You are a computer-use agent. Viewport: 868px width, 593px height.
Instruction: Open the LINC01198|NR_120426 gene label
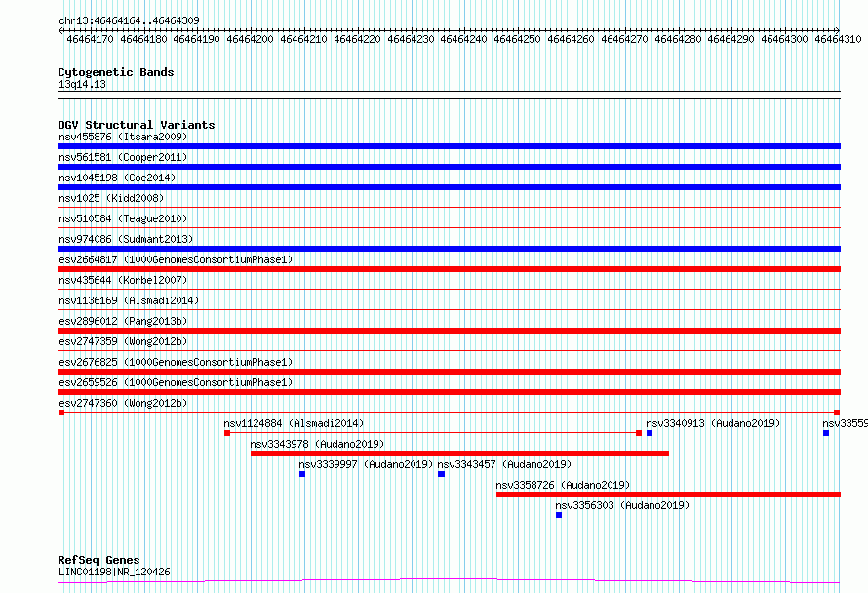pos(114,572)
